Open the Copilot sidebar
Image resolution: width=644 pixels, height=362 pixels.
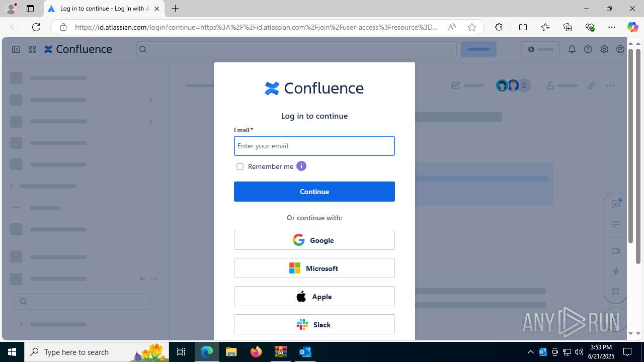pos(632,27)
